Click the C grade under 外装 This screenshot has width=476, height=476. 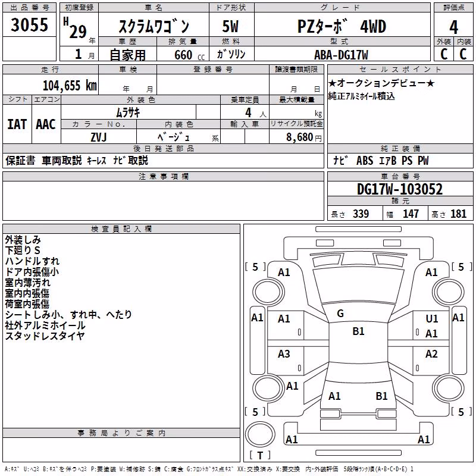tap(444, 54)
